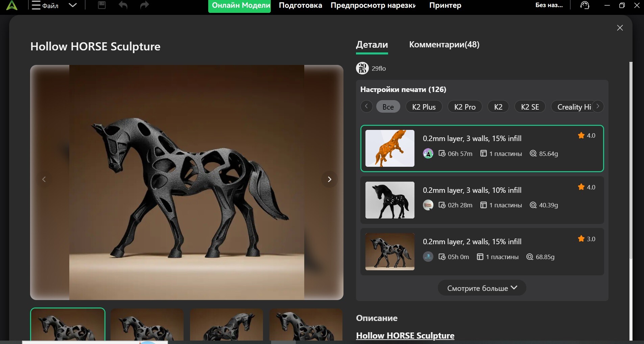Go to the Принтер tab

click(x=445, y=5)
